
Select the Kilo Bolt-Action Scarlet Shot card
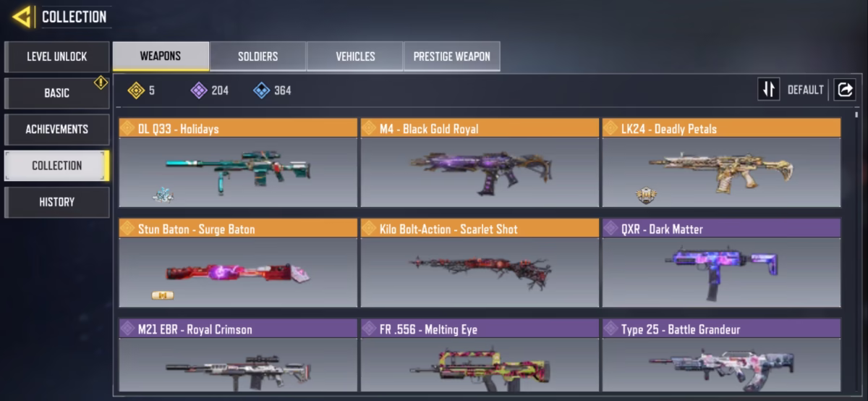coord(480,263)
